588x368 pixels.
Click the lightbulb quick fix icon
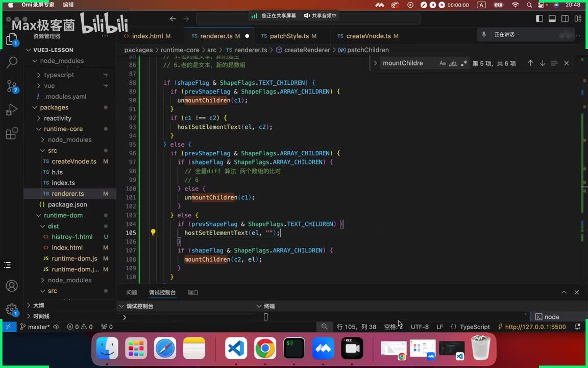[153, 232]
